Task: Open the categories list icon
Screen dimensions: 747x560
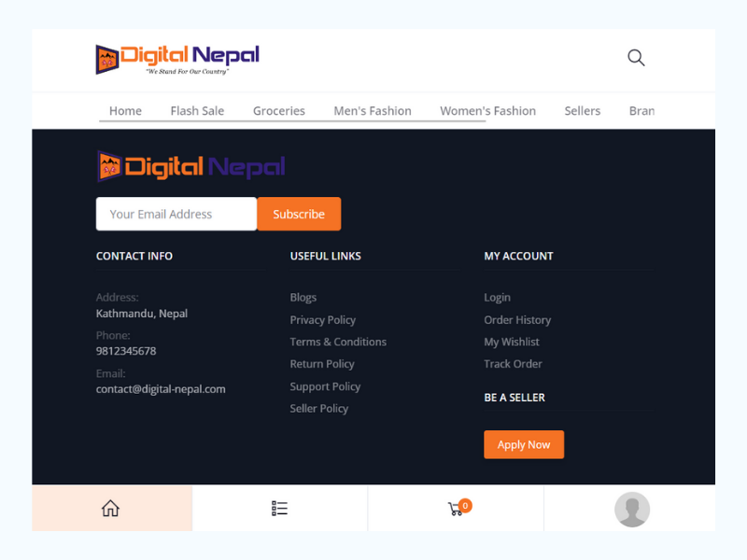Action: [x=279, y=508]
